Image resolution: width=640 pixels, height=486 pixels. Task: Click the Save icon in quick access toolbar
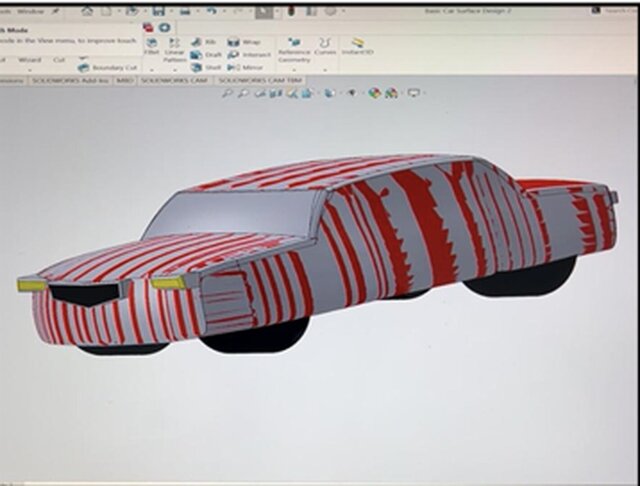tap(158, 11)
